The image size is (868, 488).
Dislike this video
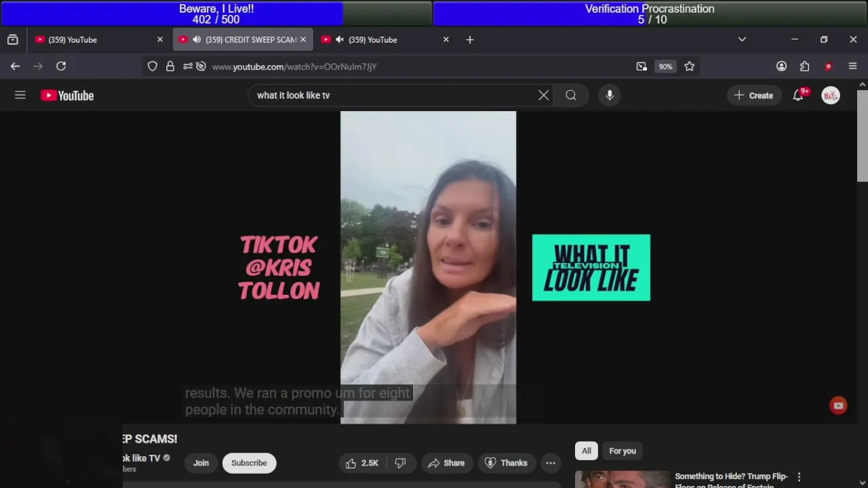tap(401, 463)
